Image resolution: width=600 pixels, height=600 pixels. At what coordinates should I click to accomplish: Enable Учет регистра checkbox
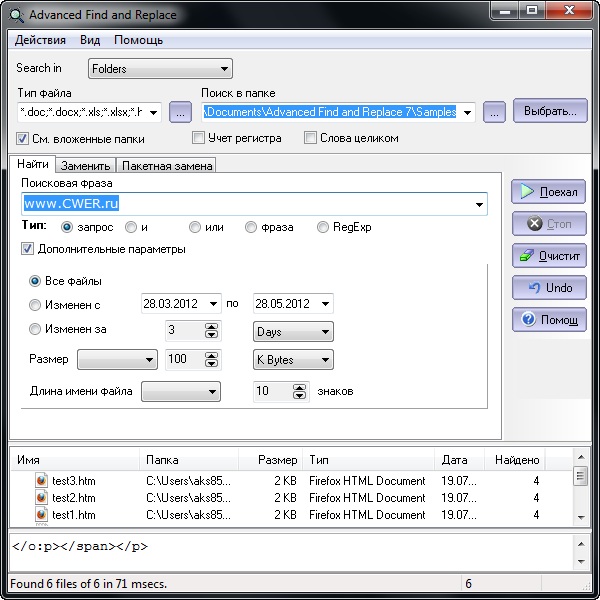[x=198, y=138]
